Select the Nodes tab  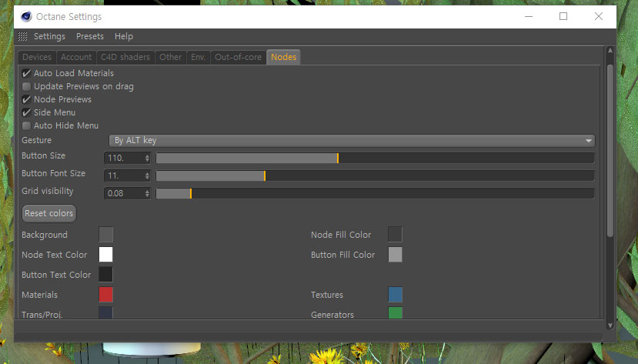284,57
